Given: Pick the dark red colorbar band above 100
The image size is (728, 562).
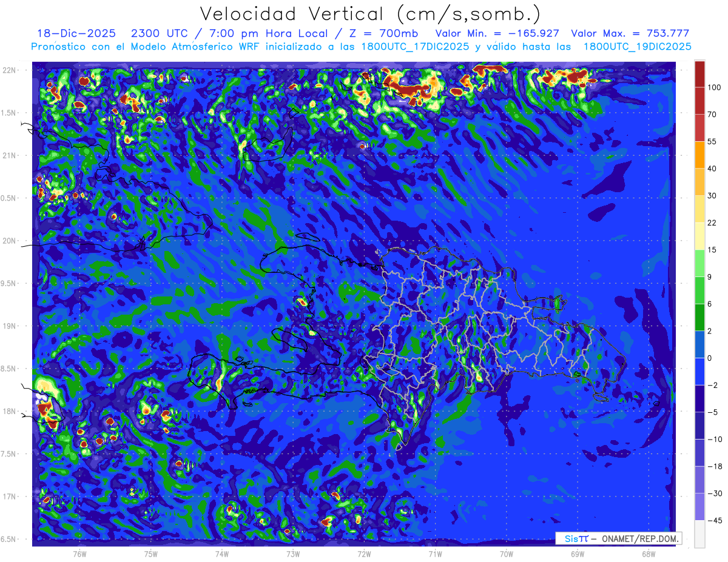Looking at the screenshot, I should pos(699,74).
